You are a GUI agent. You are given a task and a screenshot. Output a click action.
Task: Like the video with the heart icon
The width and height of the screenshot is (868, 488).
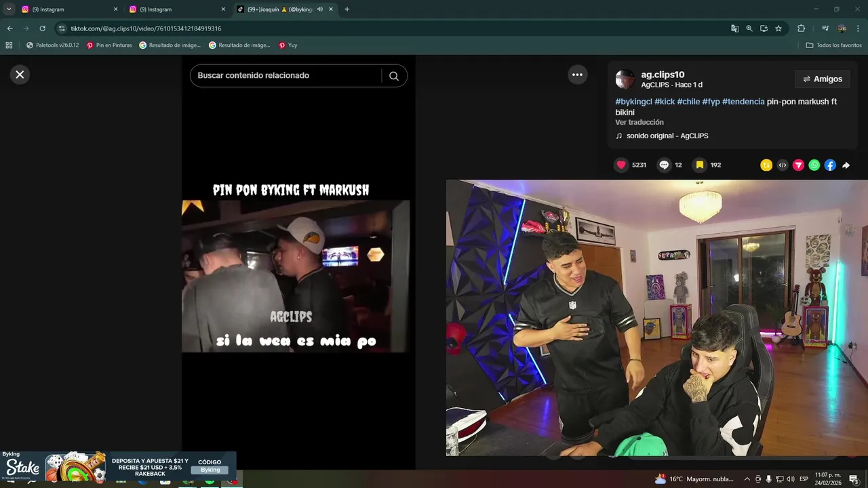(x=621, y=165)
